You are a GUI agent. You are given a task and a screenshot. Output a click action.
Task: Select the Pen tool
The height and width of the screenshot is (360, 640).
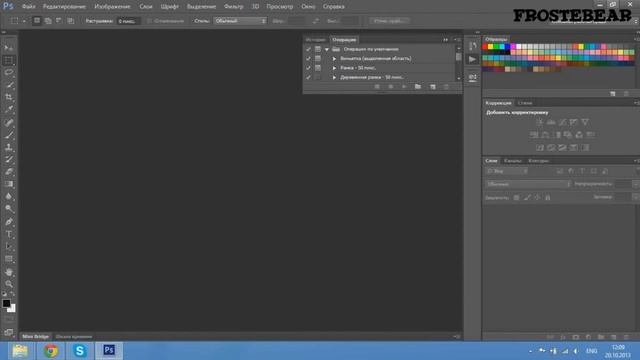9,222
